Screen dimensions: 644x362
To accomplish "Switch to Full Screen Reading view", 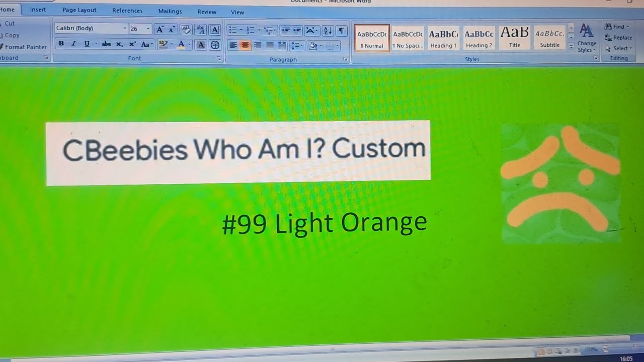I will click(550, 350).
